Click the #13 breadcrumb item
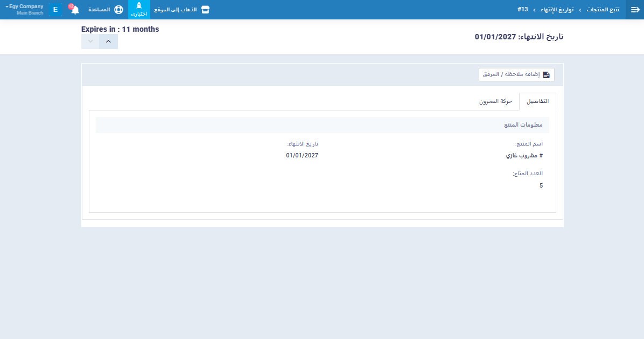Image resolution: width=644 pixels, height=339 pixels. (x=522, y=10)
